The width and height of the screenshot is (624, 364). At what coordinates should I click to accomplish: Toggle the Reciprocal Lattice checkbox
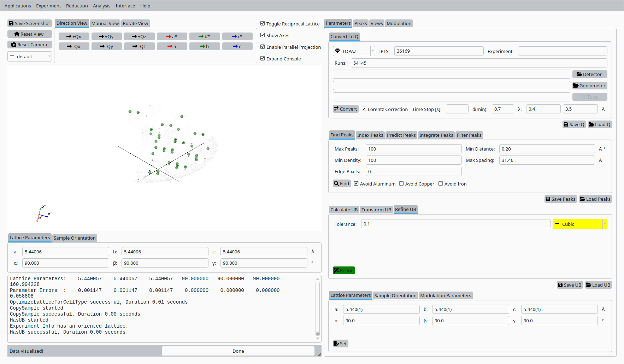[x=263, y=24]
